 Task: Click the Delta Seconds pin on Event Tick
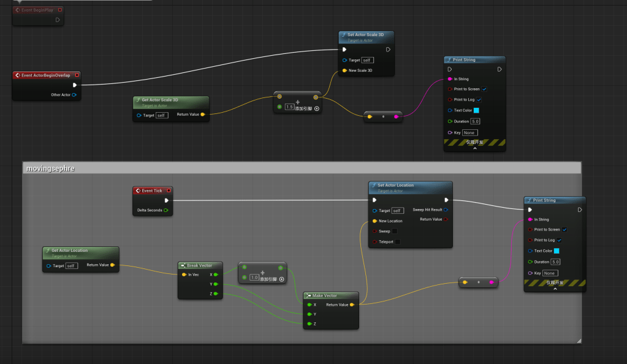pos(165,210)
